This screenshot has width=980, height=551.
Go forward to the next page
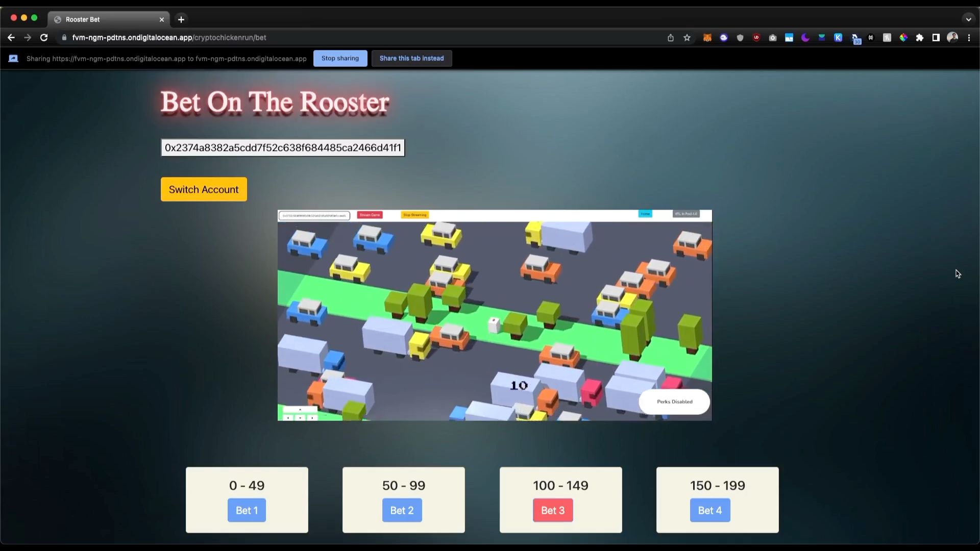coord(28,38)
